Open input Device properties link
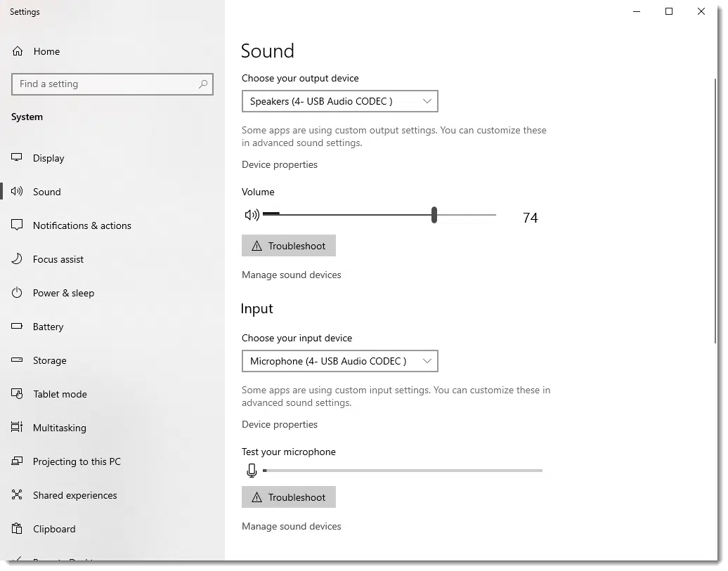The width and height of the screenshot is (728, 571). 280,425
